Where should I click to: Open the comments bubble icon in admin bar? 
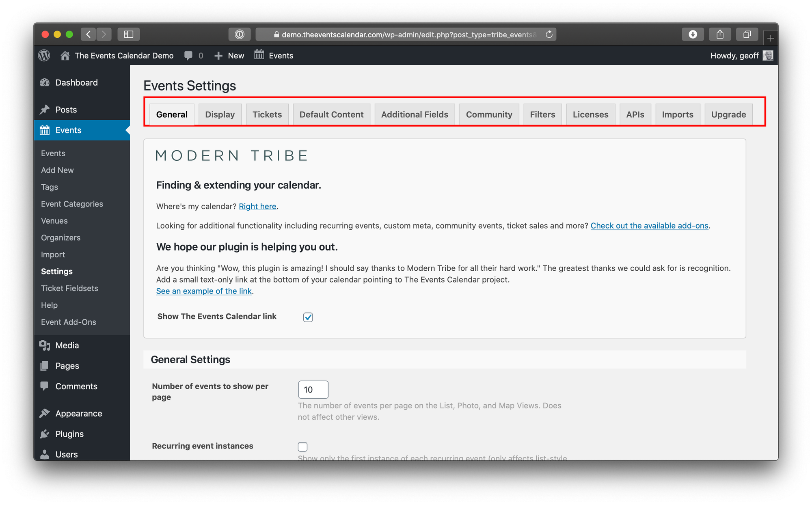[x=188, y=56]
